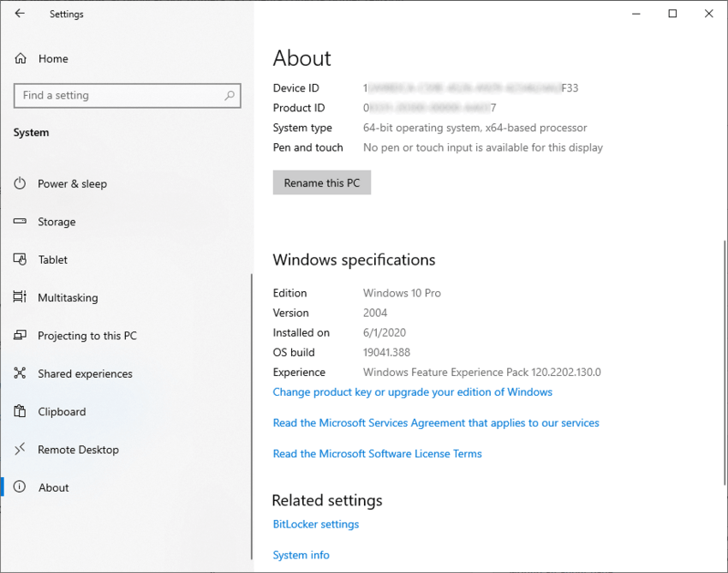Read the Microsoft Software License Terms

point(377,453)
